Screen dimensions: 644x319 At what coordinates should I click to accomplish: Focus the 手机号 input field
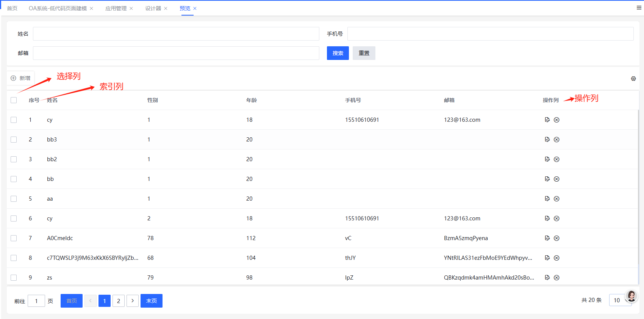490,34
